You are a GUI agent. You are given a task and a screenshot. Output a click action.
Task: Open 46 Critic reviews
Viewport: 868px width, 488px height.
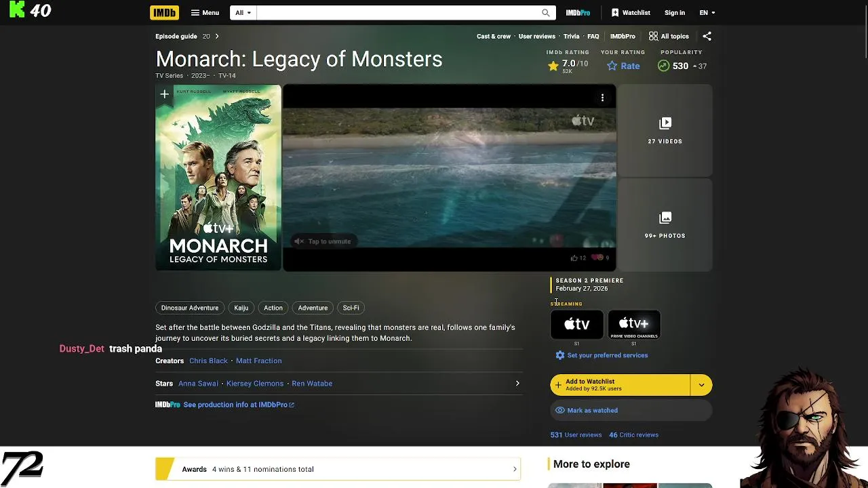(633, 435)
